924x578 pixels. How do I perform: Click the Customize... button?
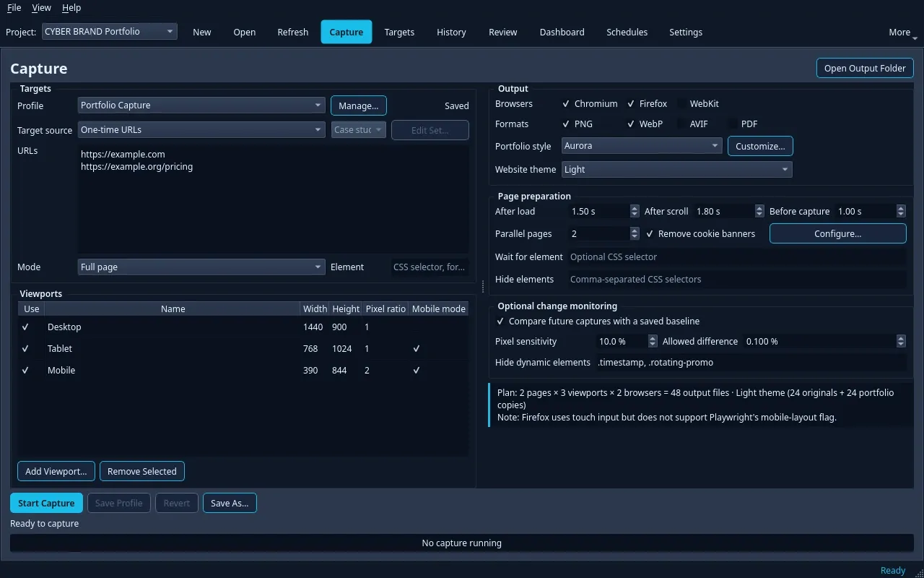tap(760, 146)
